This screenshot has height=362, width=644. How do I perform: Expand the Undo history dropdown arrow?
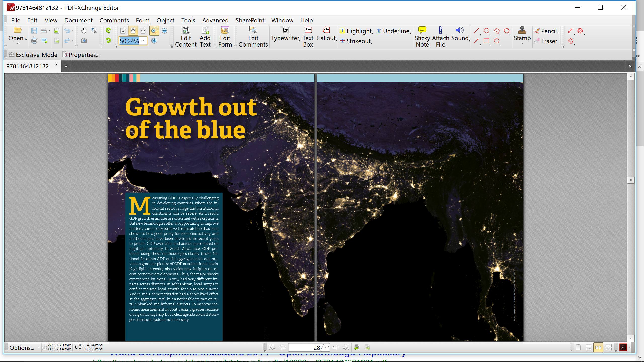(x=73, y=31)
